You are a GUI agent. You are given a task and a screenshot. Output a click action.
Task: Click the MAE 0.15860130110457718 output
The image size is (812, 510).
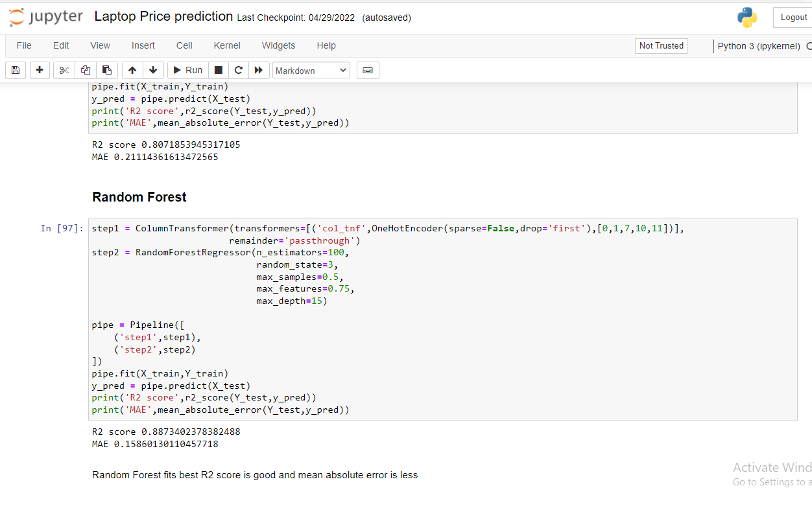click(x=155, y=444)
